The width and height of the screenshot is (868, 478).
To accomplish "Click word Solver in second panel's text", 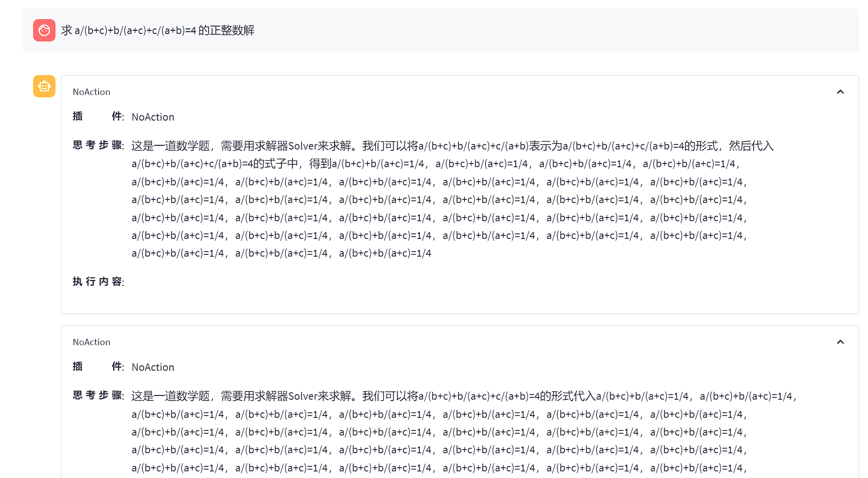I will (x=303, y=396).
